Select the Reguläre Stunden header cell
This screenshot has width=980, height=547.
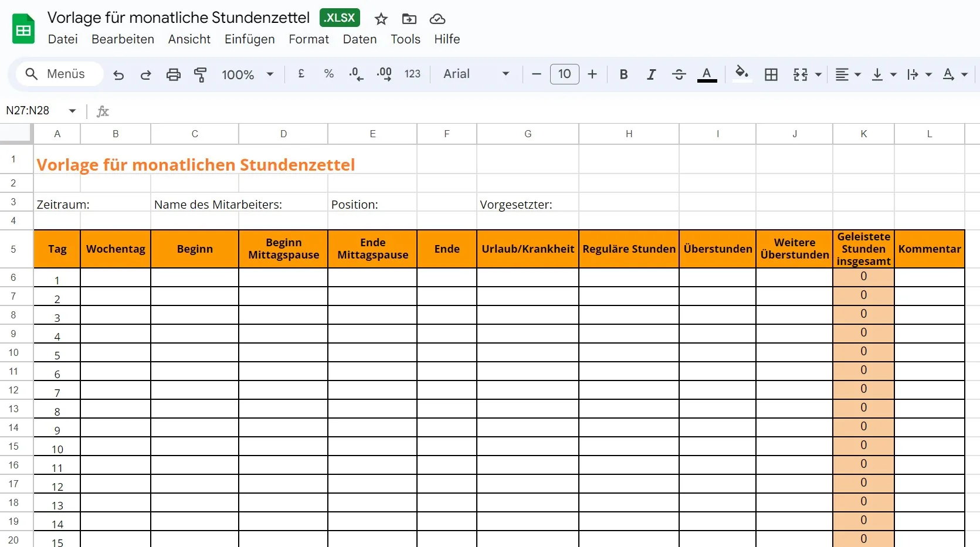click(x=629, y=249)
